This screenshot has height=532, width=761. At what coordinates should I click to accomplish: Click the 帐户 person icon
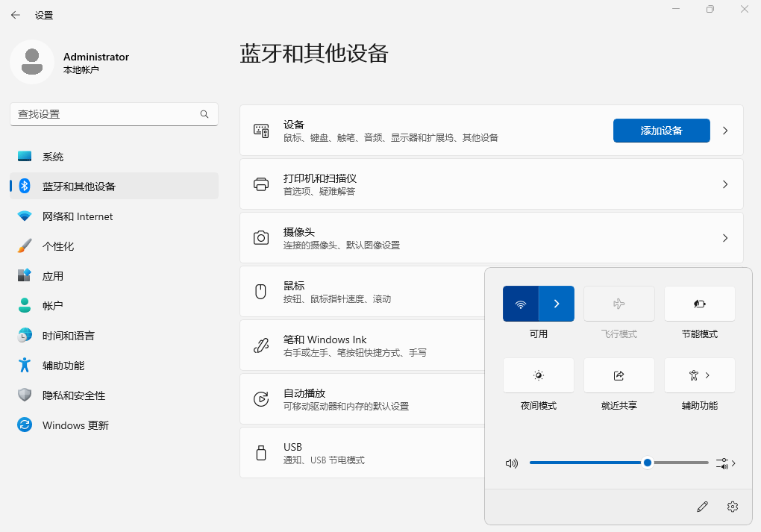(25, 305)
